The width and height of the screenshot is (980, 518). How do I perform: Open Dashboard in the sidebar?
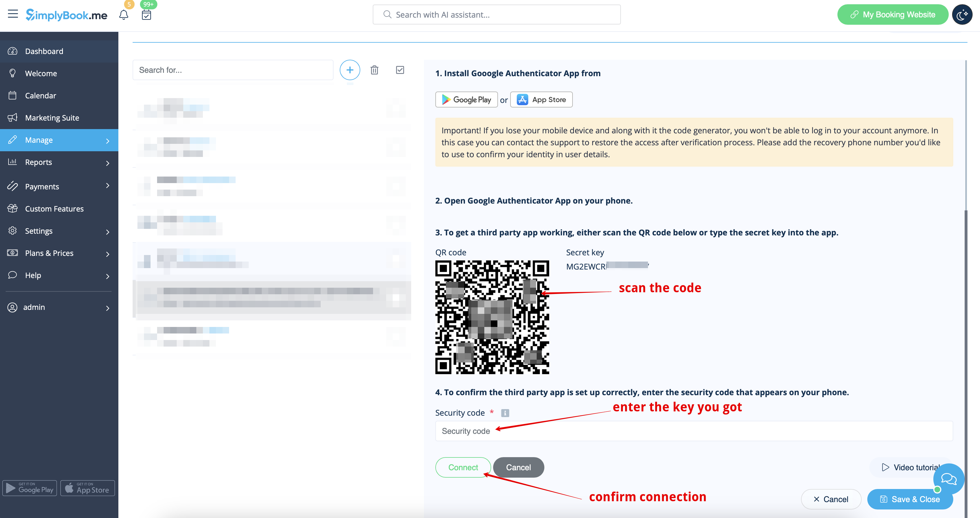[59, 51]
